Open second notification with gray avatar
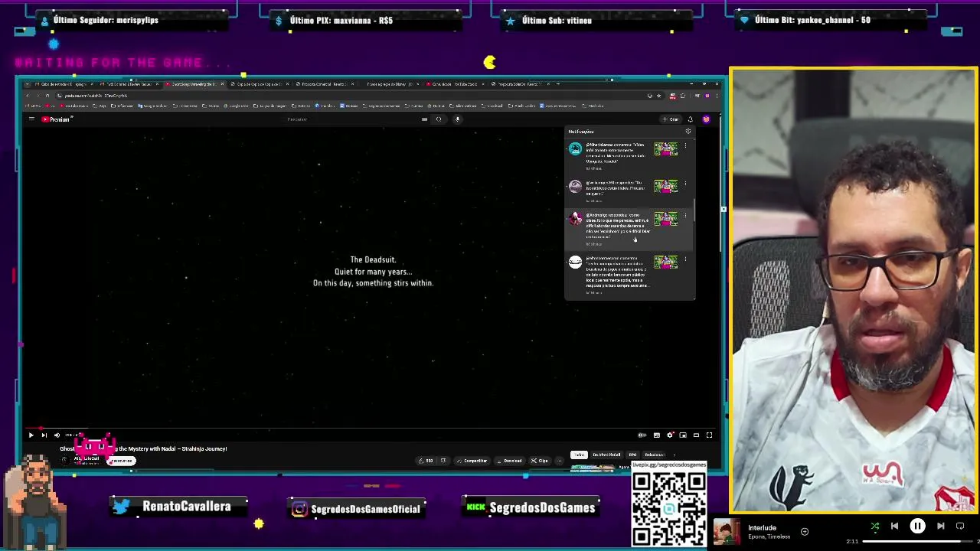The height and width of the screenshot is (551, 980). coord(629,190)
